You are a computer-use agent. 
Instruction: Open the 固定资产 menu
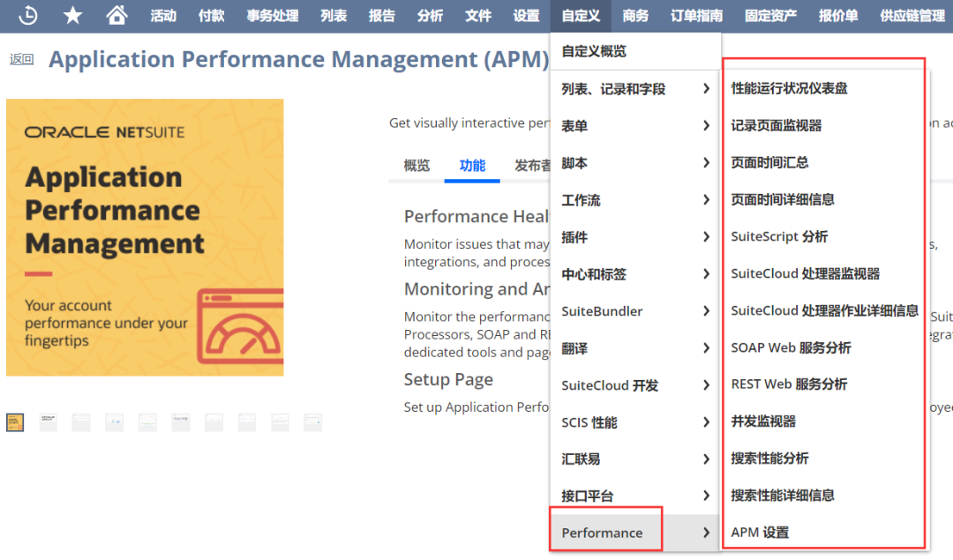(x=771, y=16)
